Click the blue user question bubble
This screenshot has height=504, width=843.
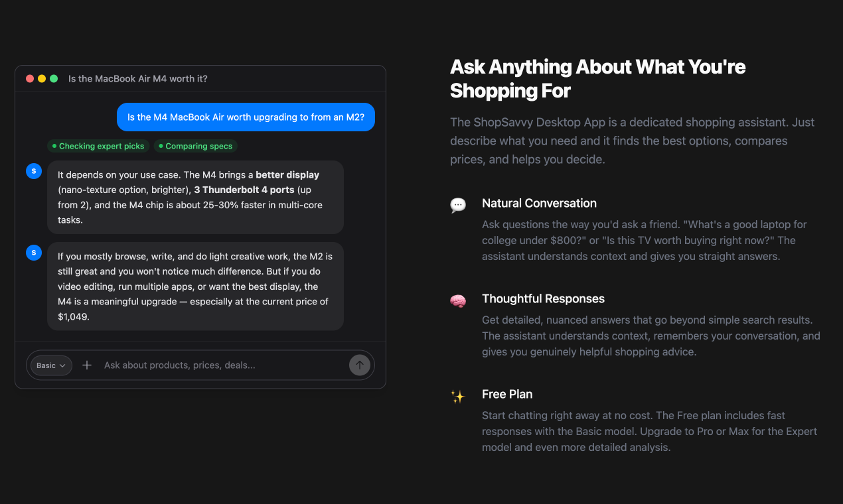click(x=246, y=117)
